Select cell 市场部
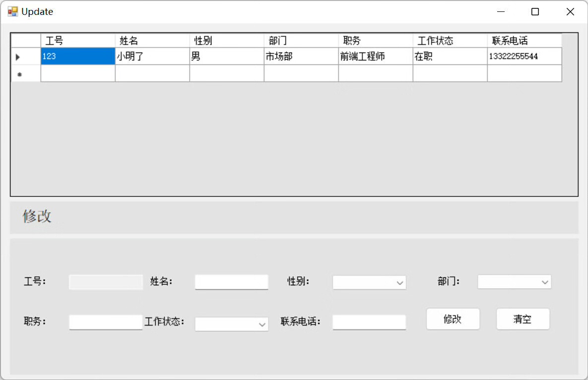The width and height of the screenshot is (588, 380). (x=301, y=56)
